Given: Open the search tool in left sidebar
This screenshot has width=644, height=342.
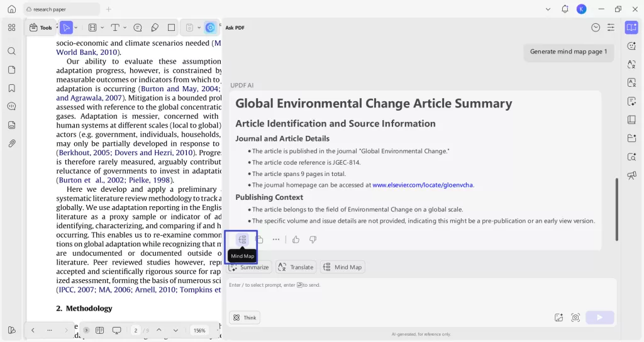Looking at the screenshot, I should coord(11,51).
